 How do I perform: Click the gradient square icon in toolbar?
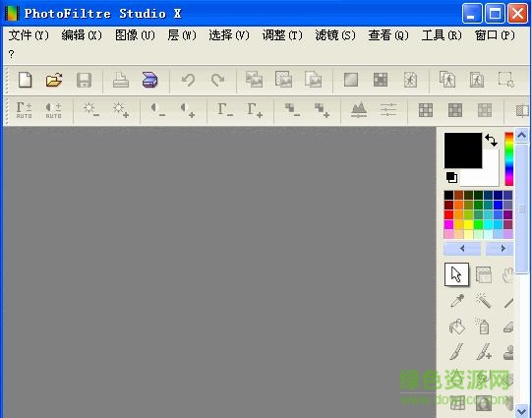tap(351, 80)
